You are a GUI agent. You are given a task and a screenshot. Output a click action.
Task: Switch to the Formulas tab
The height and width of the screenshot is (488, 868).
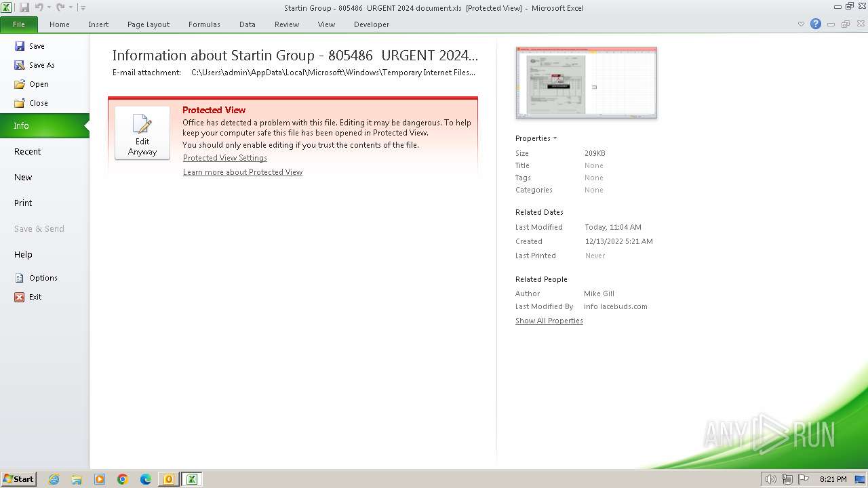tap(204, 24)
